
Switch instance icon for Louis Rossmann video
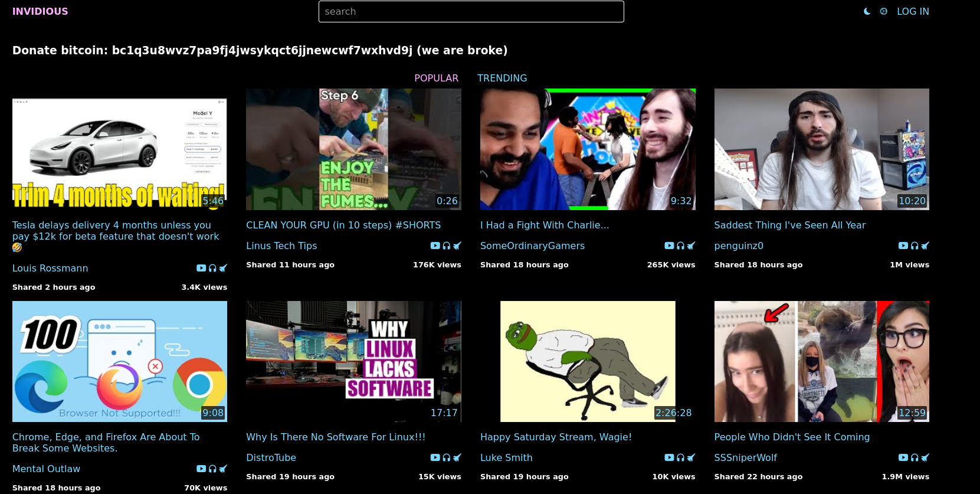(x=223, y=268)
